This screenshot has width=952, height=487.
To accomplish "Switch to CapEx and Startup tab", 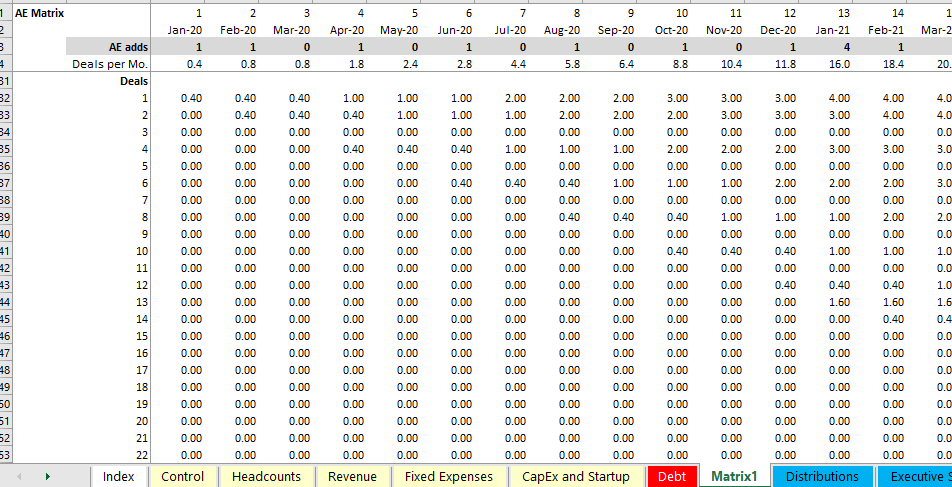I will (576, 477).
